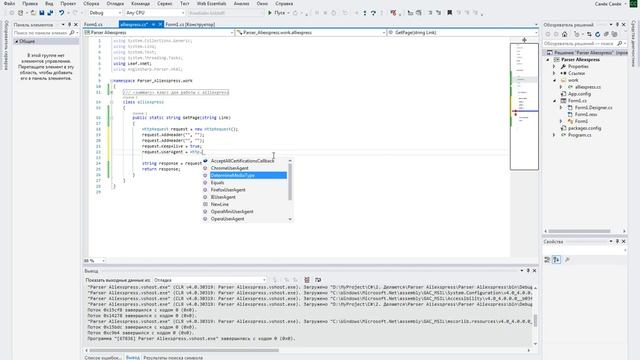Screen dimensions: 640x360
Task: Expand the Ссылки references node
Action: [x=554, y=73]
